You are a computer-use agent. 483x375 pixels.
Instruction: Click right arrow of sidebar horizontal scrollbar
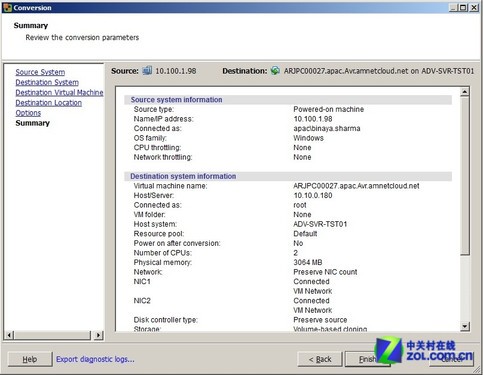click(x=98, y=335)
